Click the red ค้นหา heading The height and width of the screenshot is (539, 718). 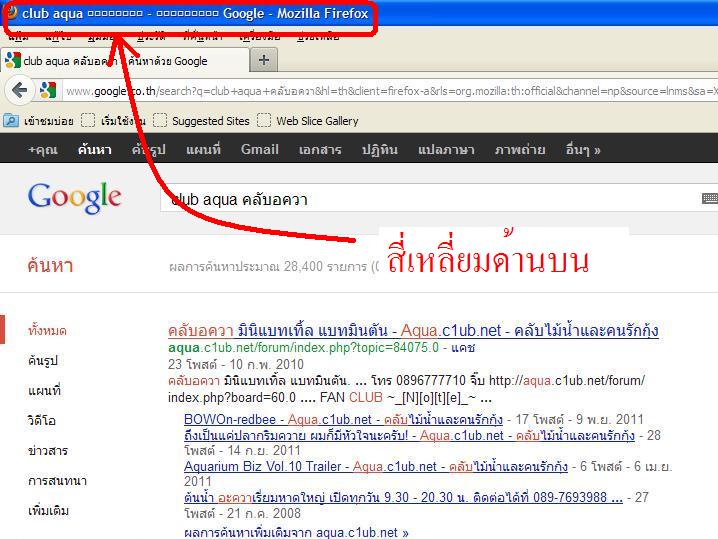pos(50,265)
